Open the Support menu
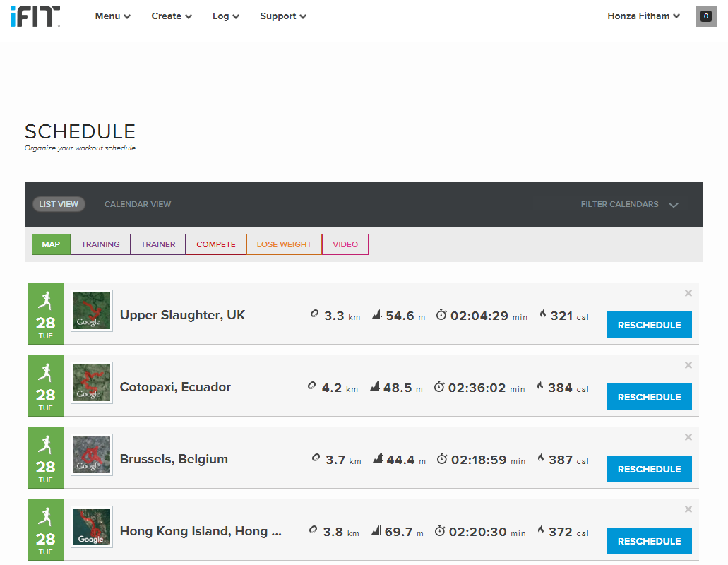728x565 pixels. 282,16
